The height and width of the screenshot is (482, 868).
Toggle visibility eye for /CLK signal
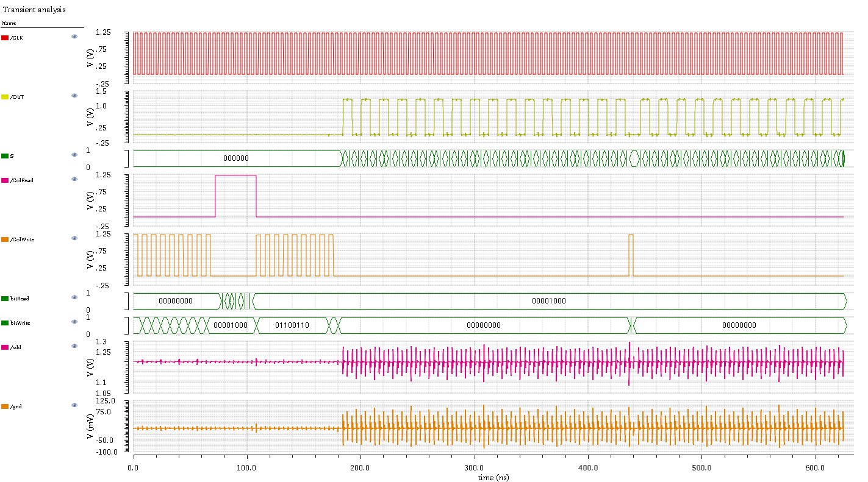(x=74, y=37)
